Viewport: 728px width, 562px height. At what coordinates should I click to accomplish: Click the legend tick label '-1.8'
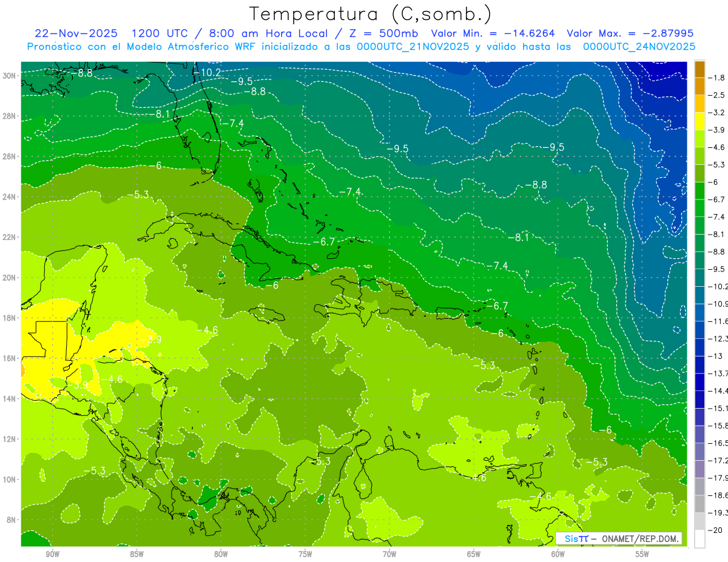(x=718, y=78)
